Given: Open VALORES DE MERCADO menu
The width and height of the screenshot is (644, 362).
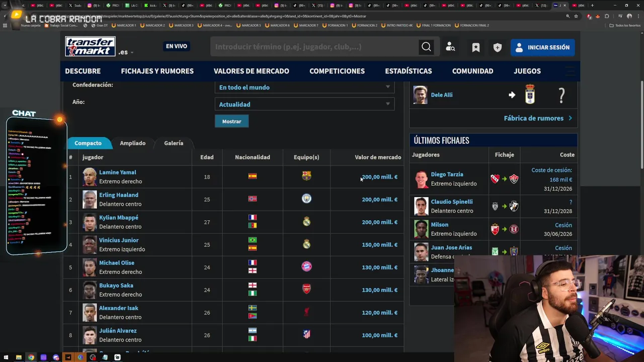Looking at the screenshot, I should tap(251, 71).
